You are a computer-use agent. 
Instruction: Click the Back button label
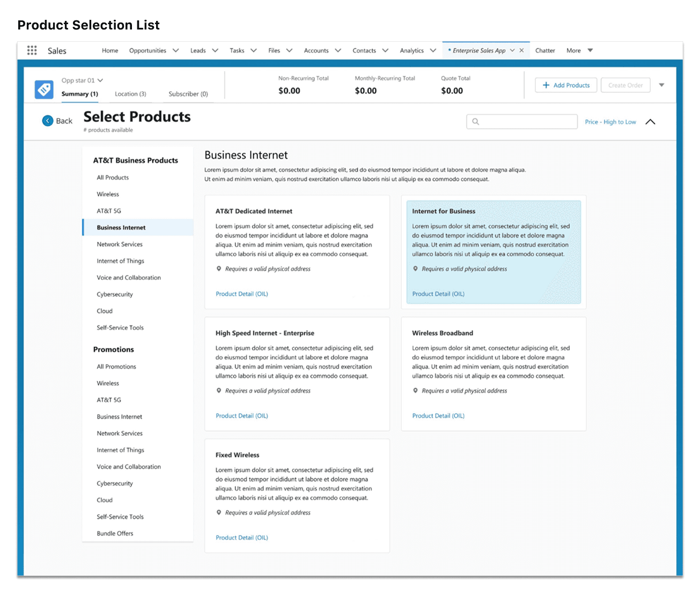[x=64, y=121]
